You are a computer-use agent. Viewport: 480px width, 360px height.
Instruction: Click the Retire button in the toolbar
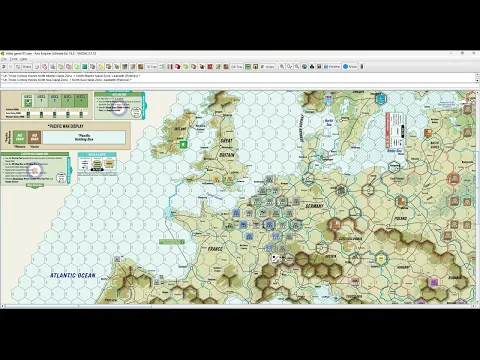[x=27, y=67]
